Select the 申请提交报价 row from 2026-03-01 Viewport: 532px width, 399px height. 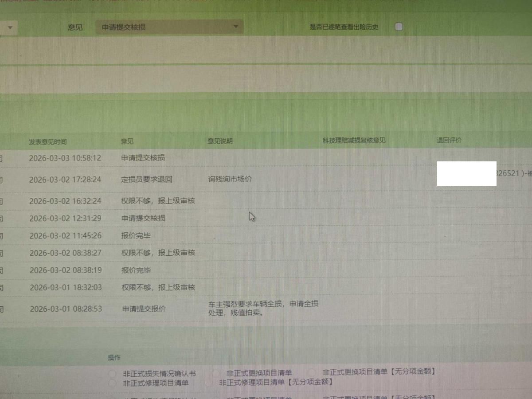point(144,309)
